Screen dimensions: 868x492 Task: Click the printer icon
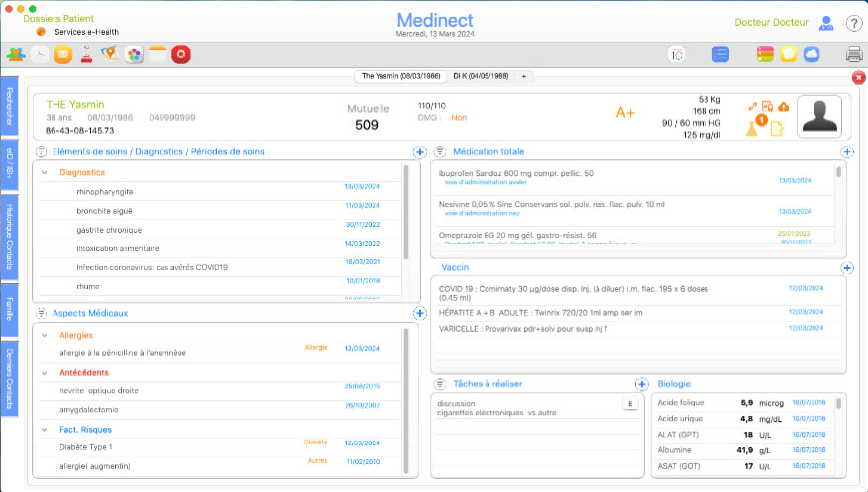point(854,54)
